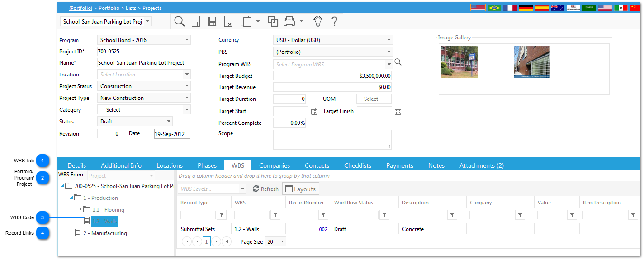Click the Program label link
The image size is (644, 260).
69,40
